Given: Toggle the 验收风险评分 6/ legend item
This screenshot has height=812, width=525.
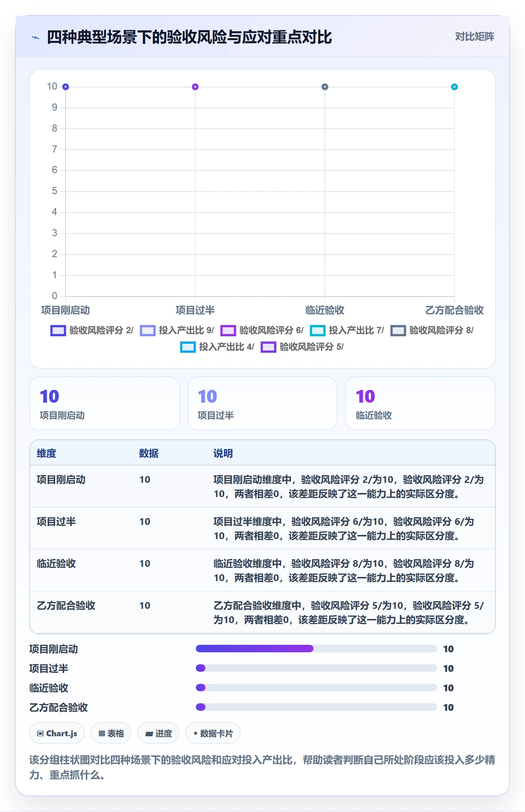Looking at the screenshot, I should pos(262,330).
